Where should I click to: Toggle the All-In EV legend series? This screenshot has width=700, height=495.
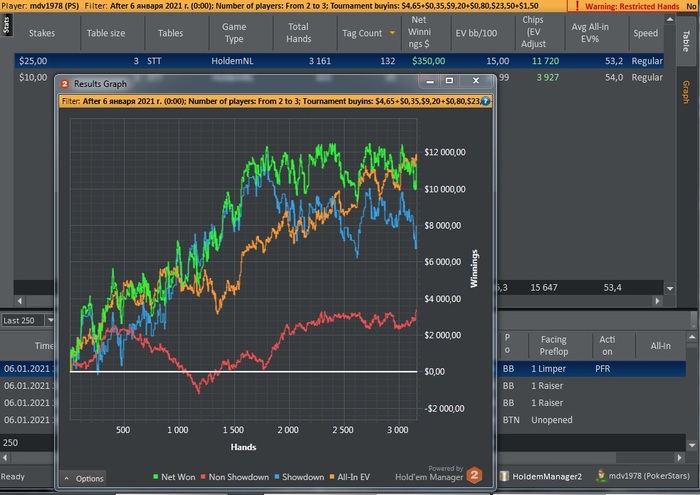point(350,477)
